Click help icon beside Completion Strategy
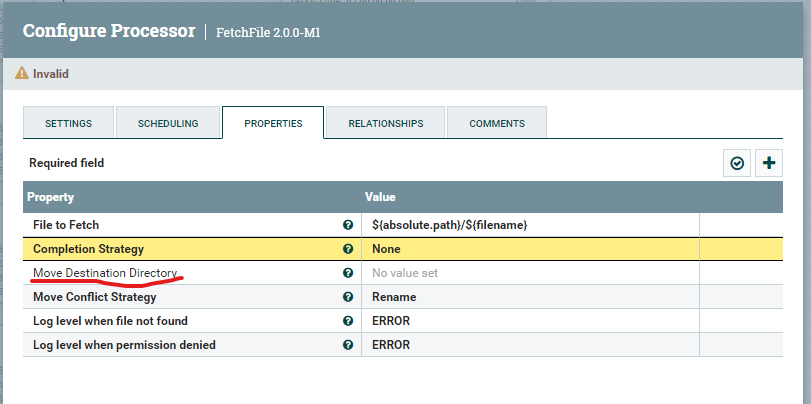This screenshot has height=404, width=811. click(348, 249)
